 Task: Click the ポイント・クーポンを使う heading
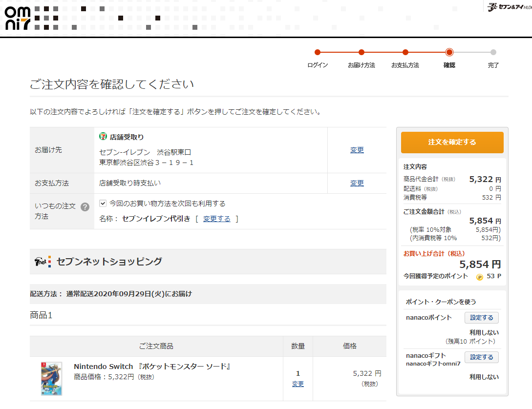441,302
